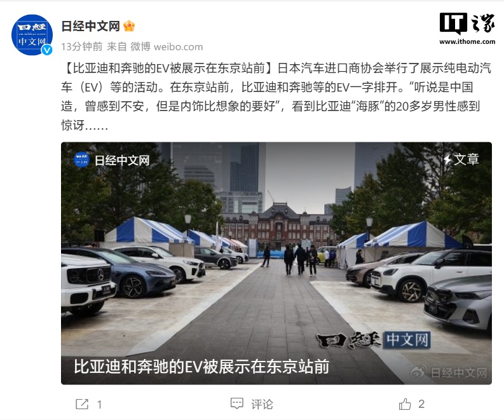This screenshot has width=504, height=420.
Task: Click the share icon below the post
Action: click(x=82, y=404)
